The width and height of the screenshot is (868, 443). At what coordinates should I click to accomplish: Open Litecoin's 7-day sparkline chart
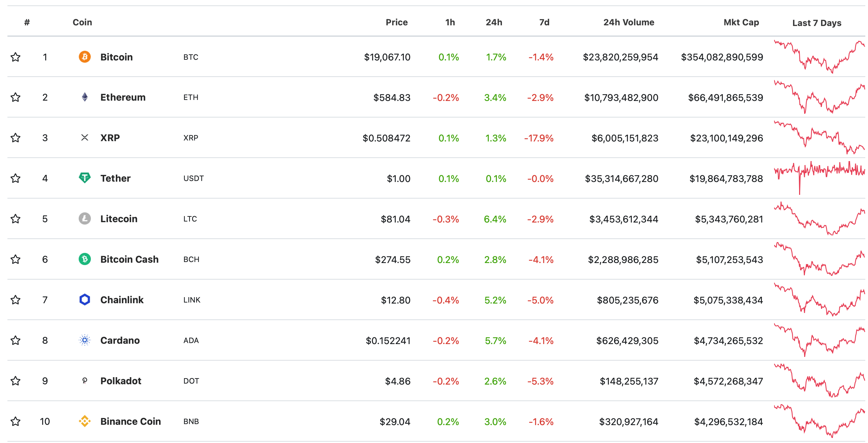click(820, 219)
